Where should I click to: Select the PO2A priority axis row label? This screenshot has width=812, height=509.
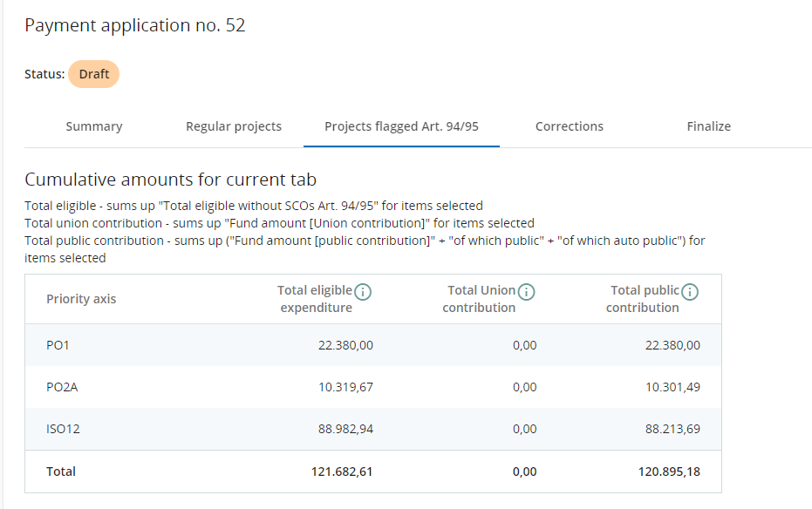pyautogui.click(x=62, y=387)
